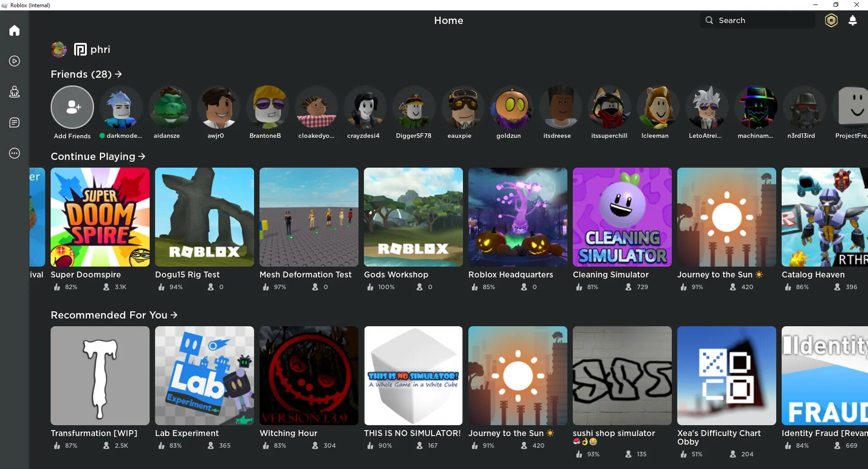Open DiggerSF78 friend's avatar

coord(414,107)
